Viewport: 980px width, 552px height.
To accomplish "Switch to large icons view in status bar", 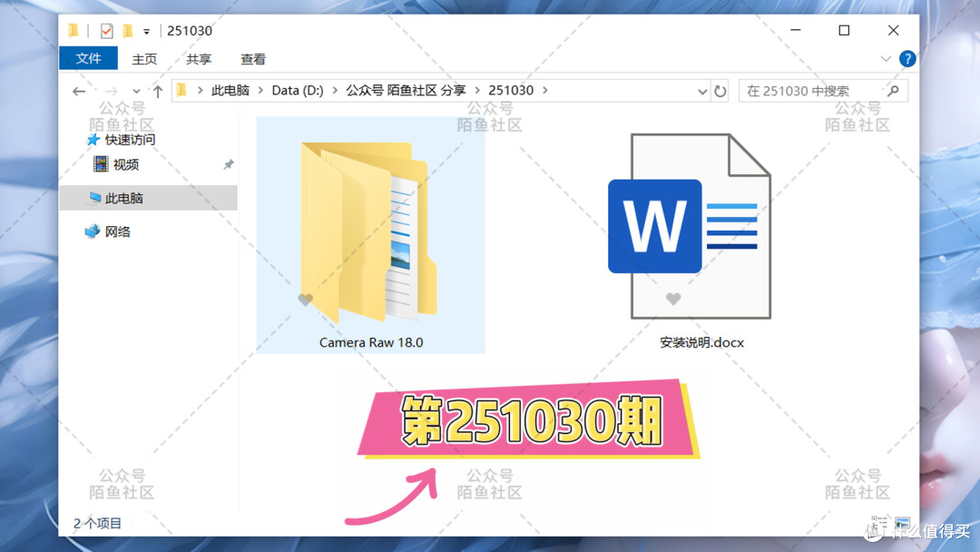I will pos(903,523).
